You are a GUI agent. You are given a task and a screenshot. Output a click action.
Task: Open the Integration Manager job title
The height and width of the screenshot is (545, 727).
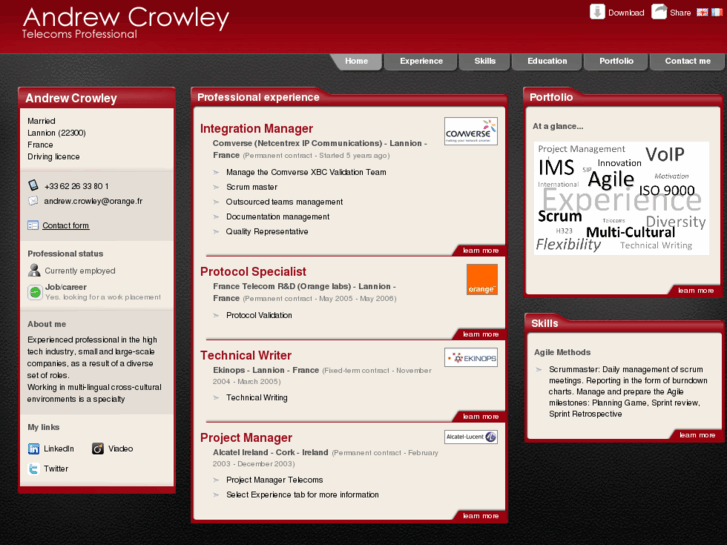tap(256, 128)
